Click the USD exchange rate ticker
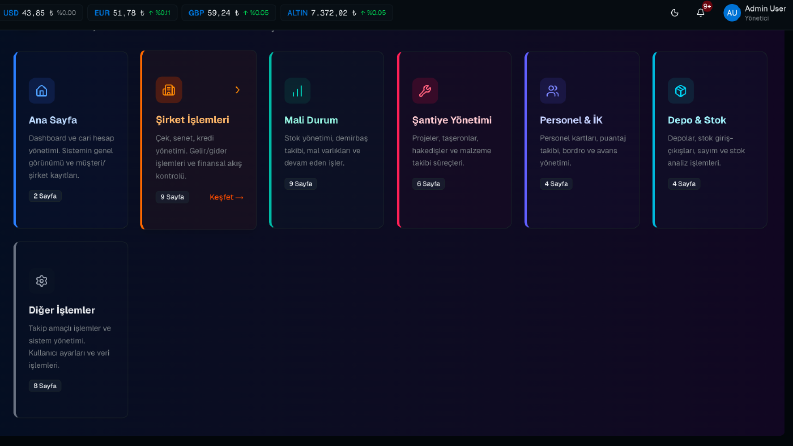Image resolution: width=793 pixels, height=446 pixels. pyautogui.click(x=40, y=13)
